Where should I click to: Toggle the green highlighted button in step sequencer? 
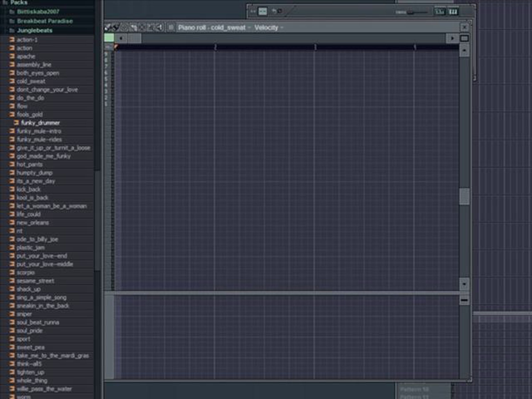(x=262, y=11)
